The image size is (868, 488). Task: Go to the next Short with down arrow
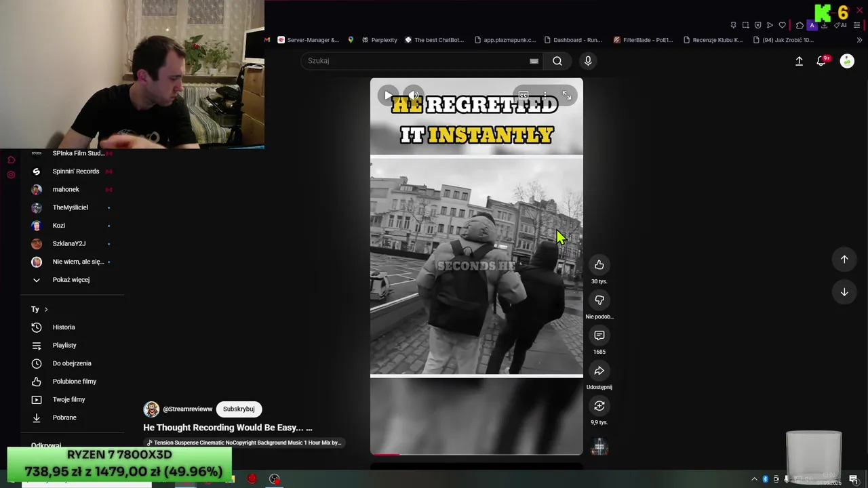[x=844, y=292]
